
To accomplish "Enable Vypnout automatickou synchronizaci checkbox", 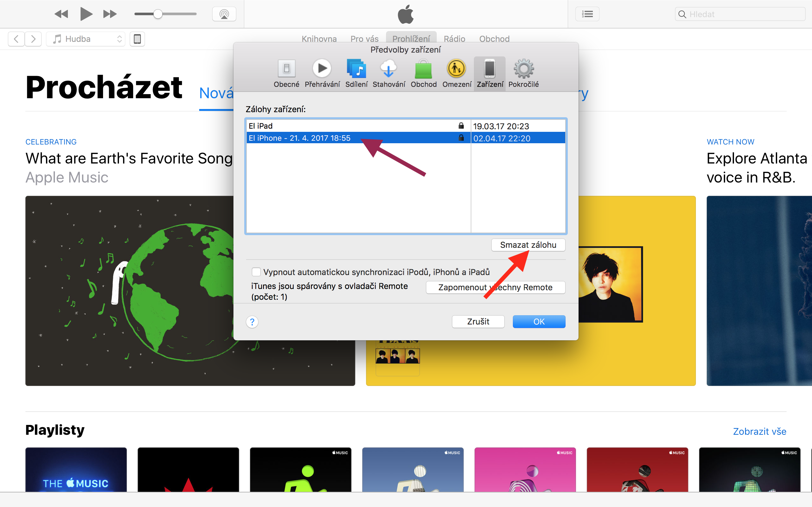I will tap(256, 272).
